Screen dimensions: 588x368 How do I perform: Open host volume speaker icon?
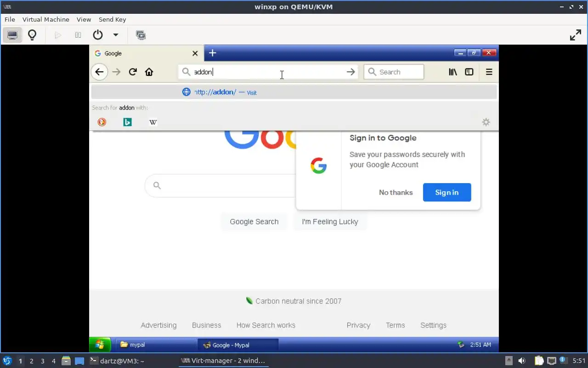522,361
